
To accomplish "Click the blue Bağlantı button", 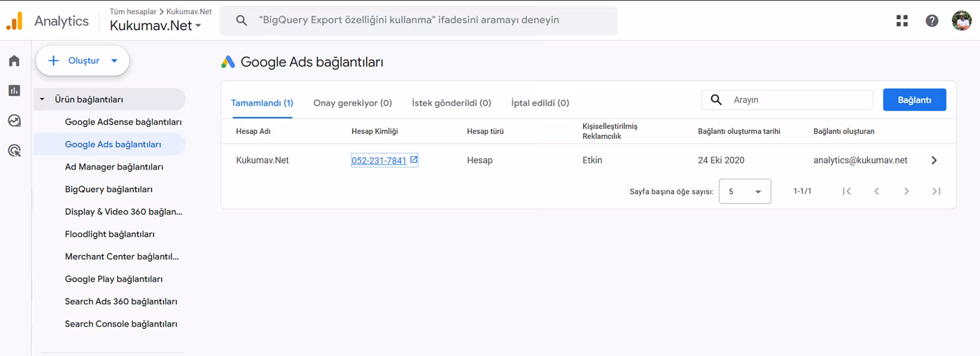I will [x=914, y=100].
